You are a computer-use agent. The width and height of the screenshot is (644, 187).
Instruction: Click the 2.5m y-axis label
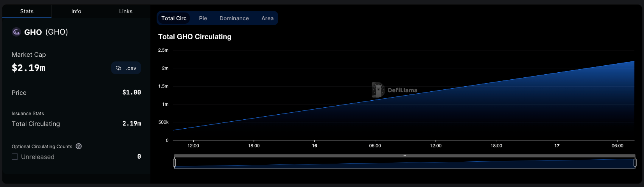[163, 50]
